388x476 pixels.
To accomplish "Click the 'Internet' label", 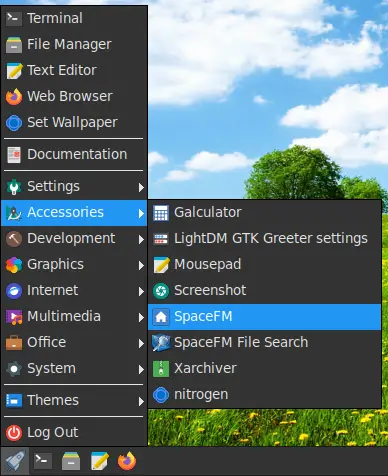I will pyautogui.click(x=53, y=290).
